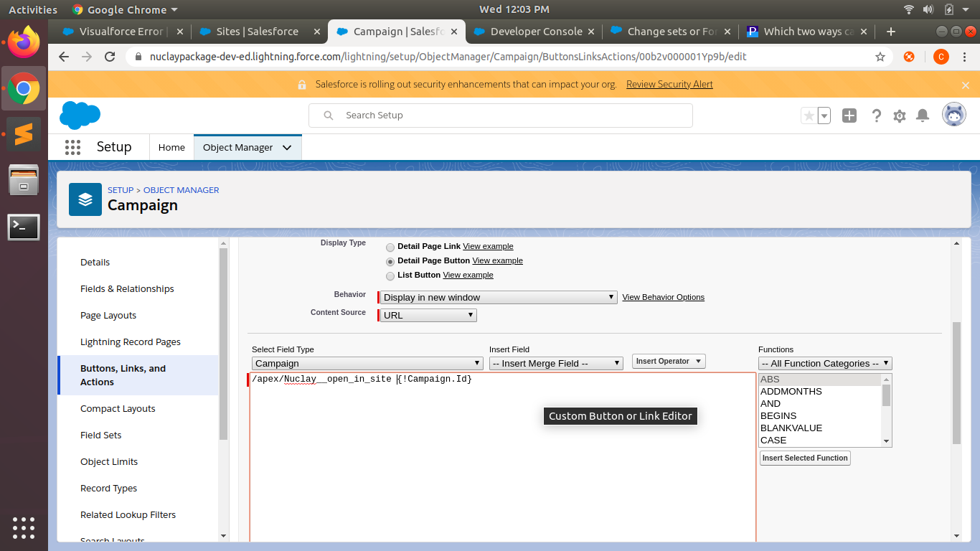Click the Setup gear icon

(x=900, y=116)
